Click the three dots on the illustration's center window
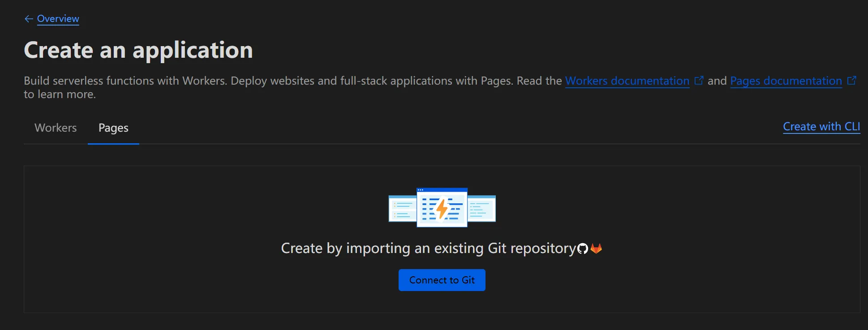The height and width of the screenshot is (330, 868). tap(421, 190)
